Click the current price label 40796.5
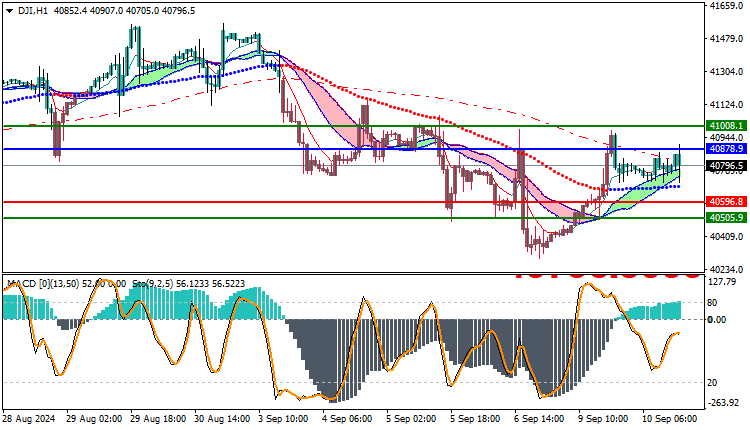 [727, 165]
